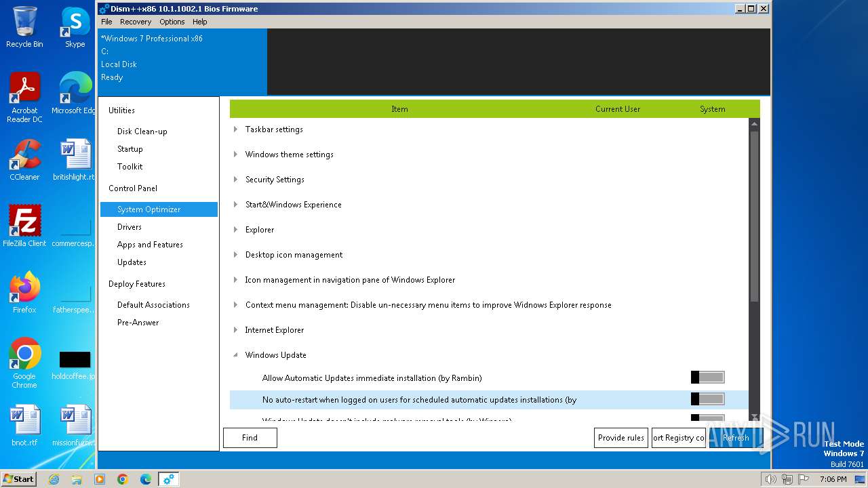This screenshot has width=868, height=488.
Task: Open missionfurnit rtf file icon
Action: tap(74, 426)
